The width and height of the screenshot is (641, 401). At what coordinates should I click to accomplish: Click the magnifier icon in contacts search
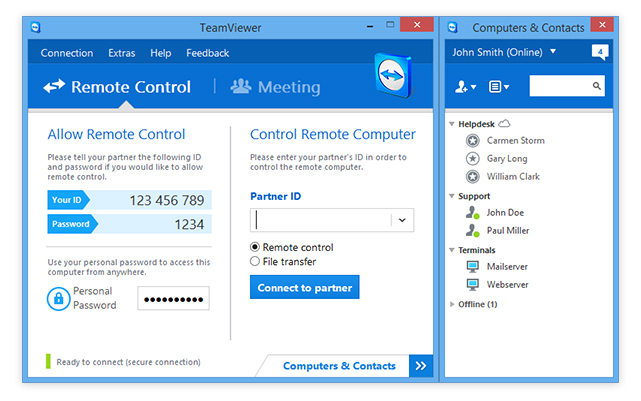pyautogui.click(x=596, y=86)
